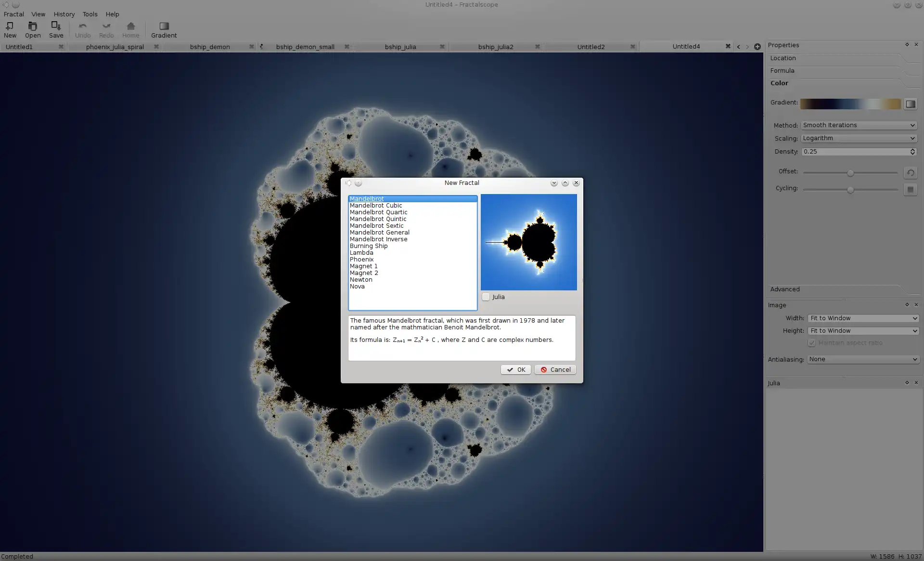Click Cancel to dismiss dialog
The image size is (924, 561).
pos(555,369)
